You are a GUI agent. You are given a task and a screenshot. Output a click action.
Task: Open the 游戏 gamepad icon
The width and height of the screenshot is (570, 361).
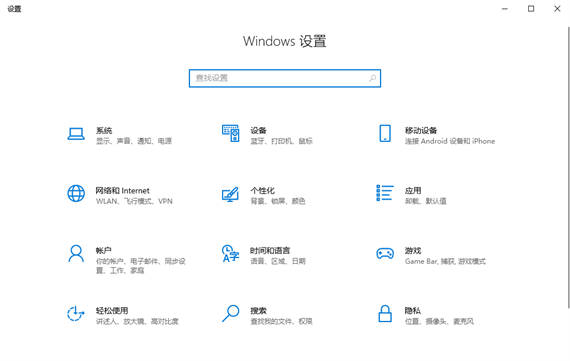[x=385, y=253]
